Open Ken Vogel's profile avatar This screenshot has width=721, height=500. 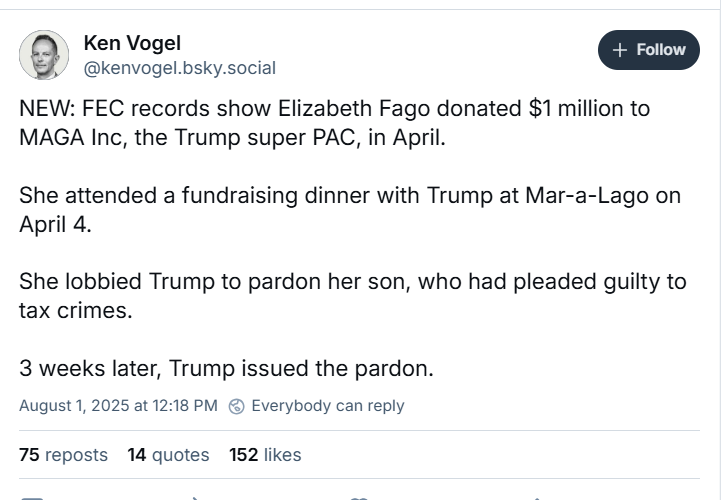click(x=44, y=55)
